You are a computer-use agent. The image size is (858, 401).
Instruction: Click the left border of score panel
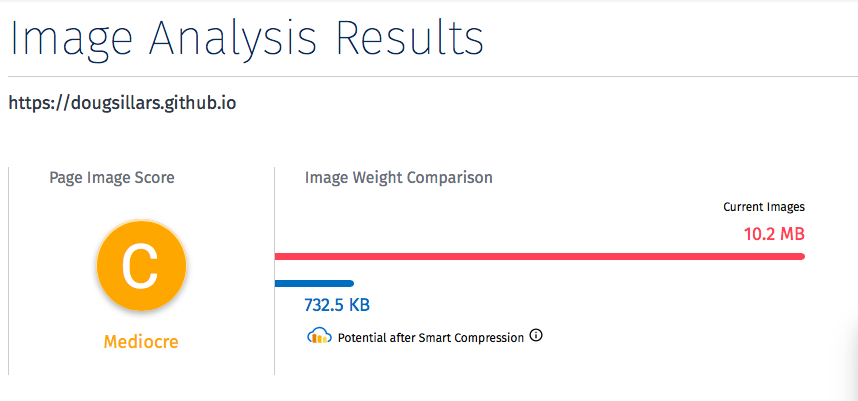tap(9, 270)
